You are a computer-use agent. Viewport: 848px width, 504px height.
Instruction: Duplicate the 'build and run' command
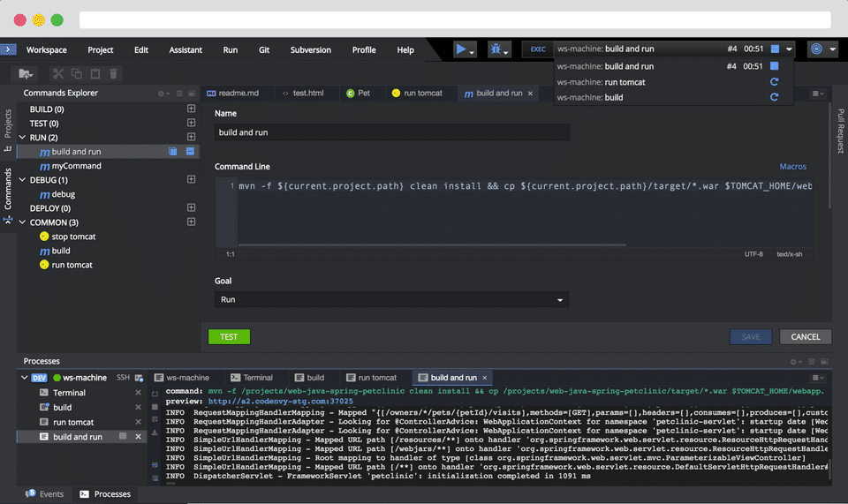(x=174, y=152)
